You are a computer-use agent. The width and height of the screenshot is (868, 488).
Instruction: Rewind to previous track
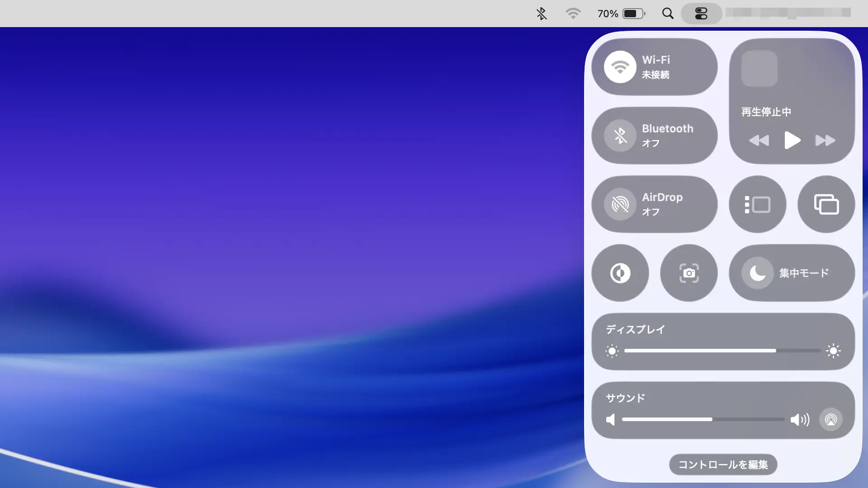coord(759,141)
